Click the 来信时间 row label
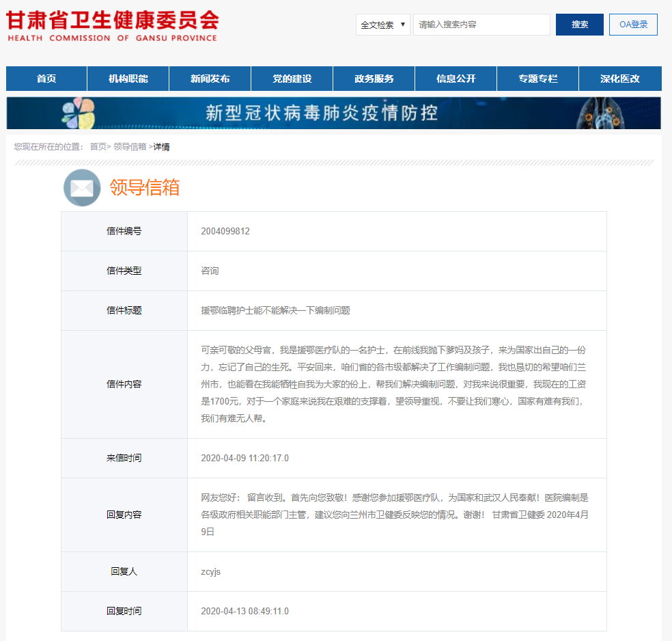The width and height of the screenshot is (672, 641). pyautogui.click(x=124, y=458)
